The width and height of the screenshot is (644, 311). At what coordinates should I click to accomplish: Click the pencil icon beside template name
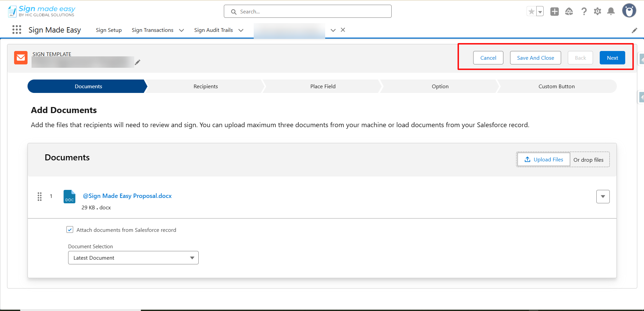click(138, 62)
